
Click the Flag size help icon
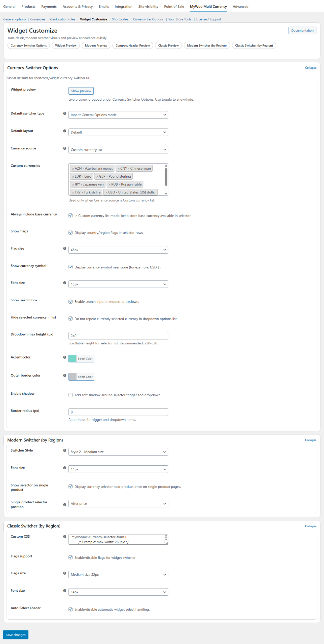click(x=65, y=249)
